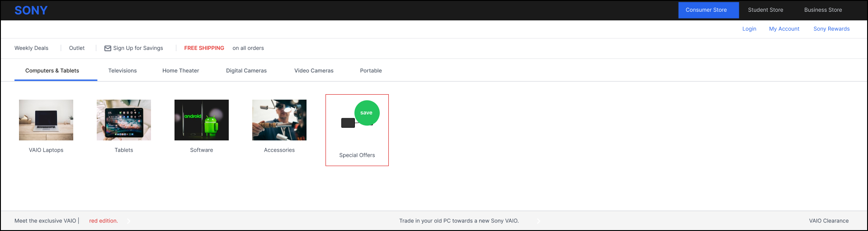Open Weekly Deals
This screenshot has height=231, width=868.
[31, 48]
